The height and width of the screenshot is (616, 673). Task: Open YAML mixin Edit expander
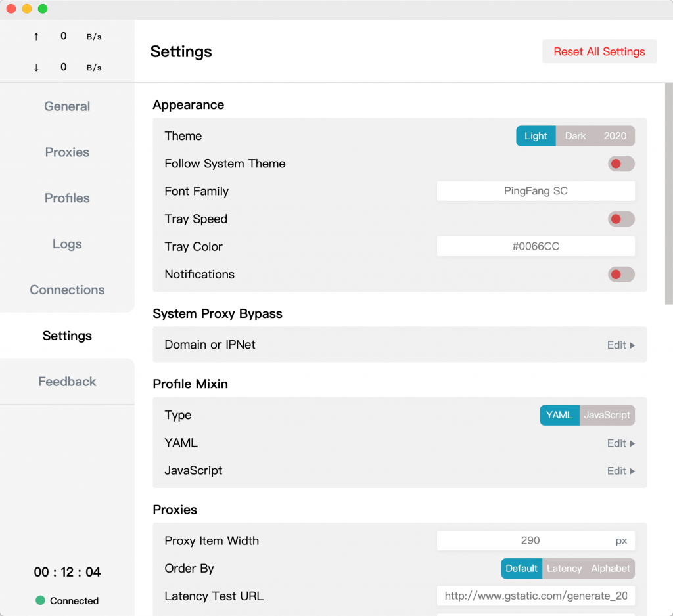(x=620, y=443)
